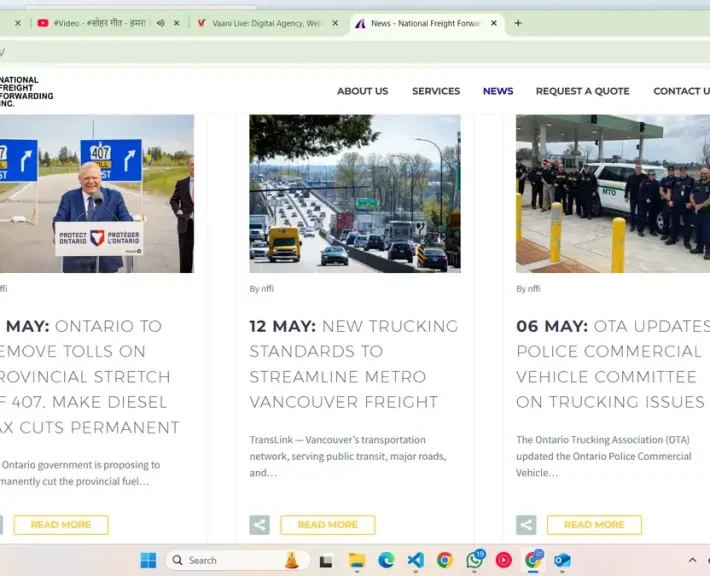
Task: Click By nffi under OTA article
Action: 528,289
